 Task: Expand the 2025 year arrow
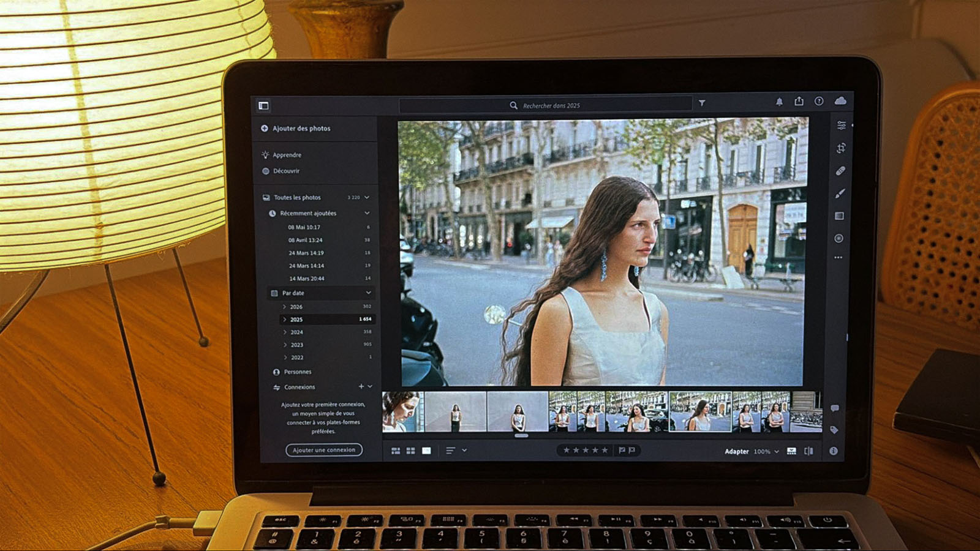click(284, 320)
